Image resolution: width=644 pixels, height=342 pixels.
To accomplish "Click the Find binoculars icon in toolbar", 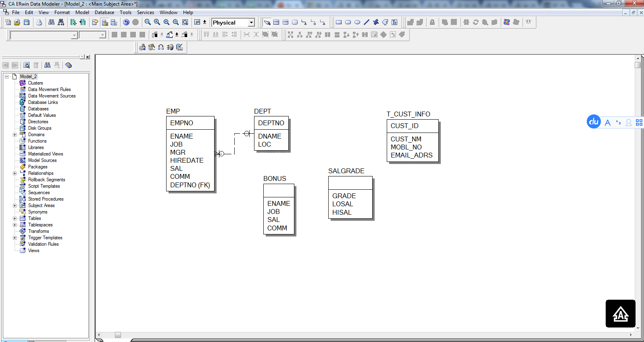I will pyautogui.click(x=51, y=22).
